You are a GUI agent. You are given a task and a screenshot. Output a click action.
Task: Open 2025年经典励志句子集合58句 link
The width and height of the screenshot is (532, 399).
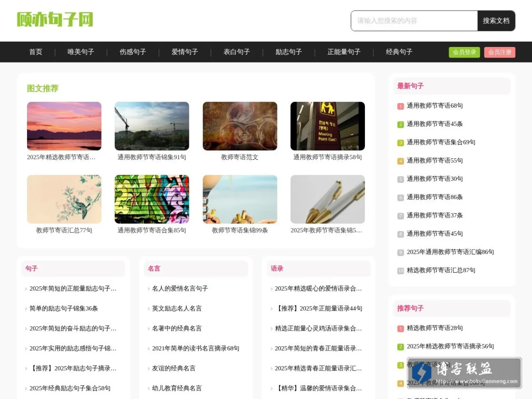click(x=70, y=388)
